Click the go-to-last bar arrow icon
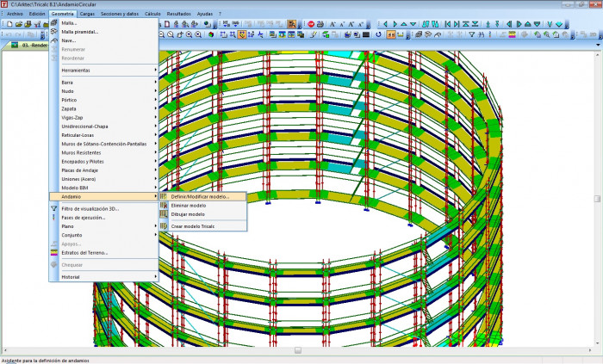Screen dimensions: 603x364 click(x=457, y=24)
